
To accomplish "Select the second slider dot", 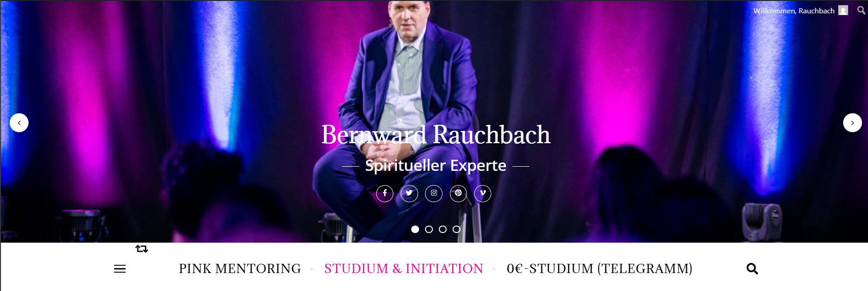I will pos(429,229).
